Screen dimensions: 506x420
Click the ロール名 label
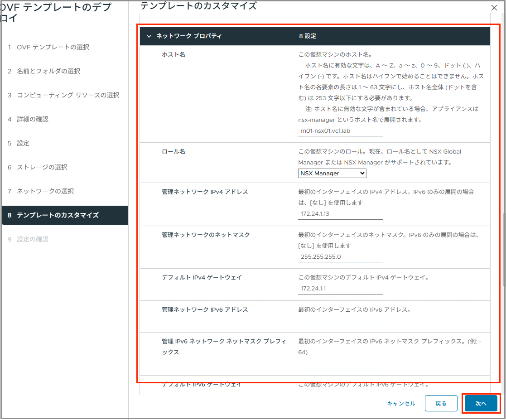[x=173, y=151]
